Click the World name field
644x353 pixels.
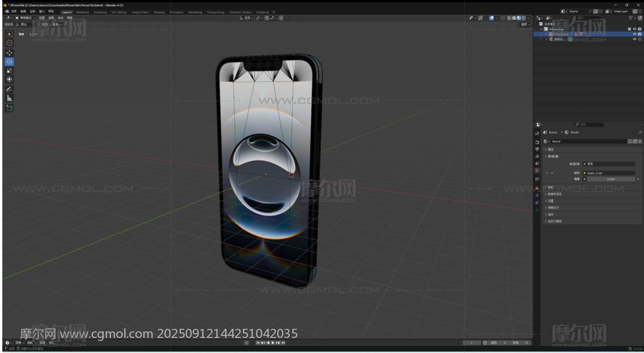589,141
